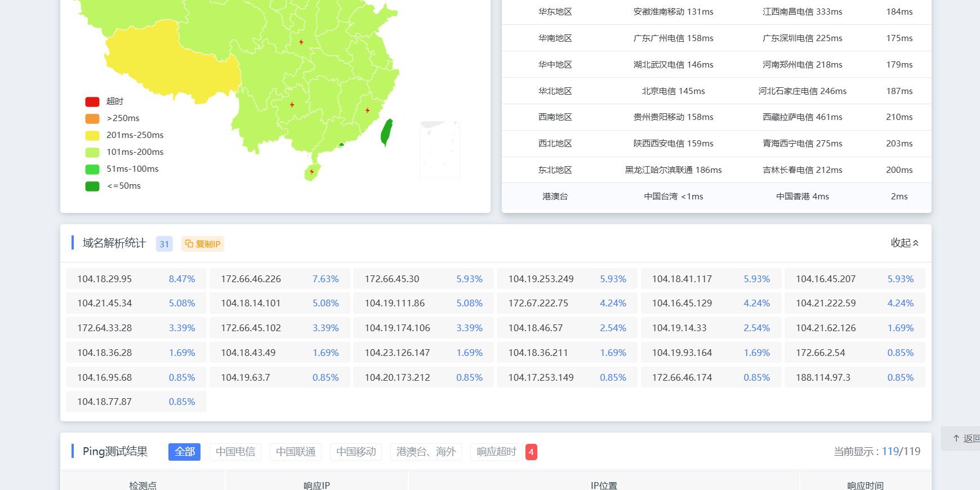Click the red 超时 legend swatch
980x490 pixels.
[92, 102]
